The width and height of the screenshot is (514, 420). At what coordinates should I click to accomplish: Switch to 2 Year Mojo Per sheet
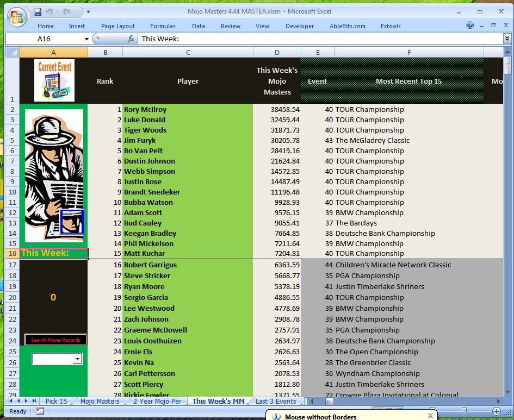coord(157,401)
